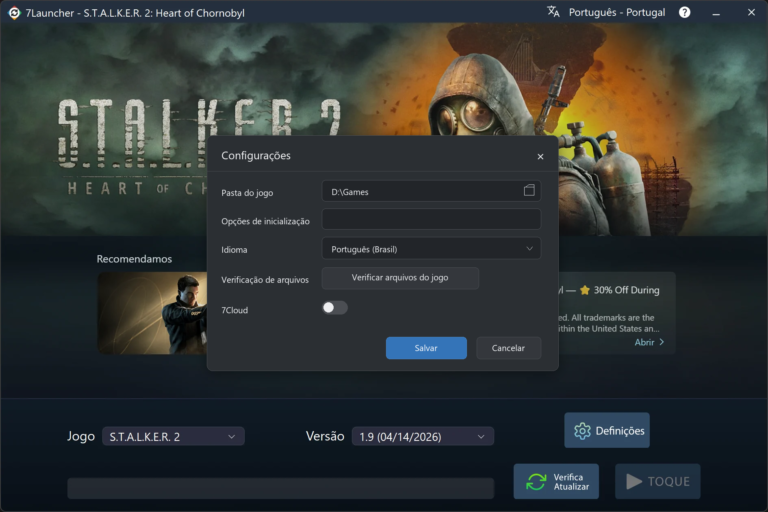This screenshot has height=512, width=768.
Task: Click the 7Launcher logo icon in title bar
Action: pos(14,13)
